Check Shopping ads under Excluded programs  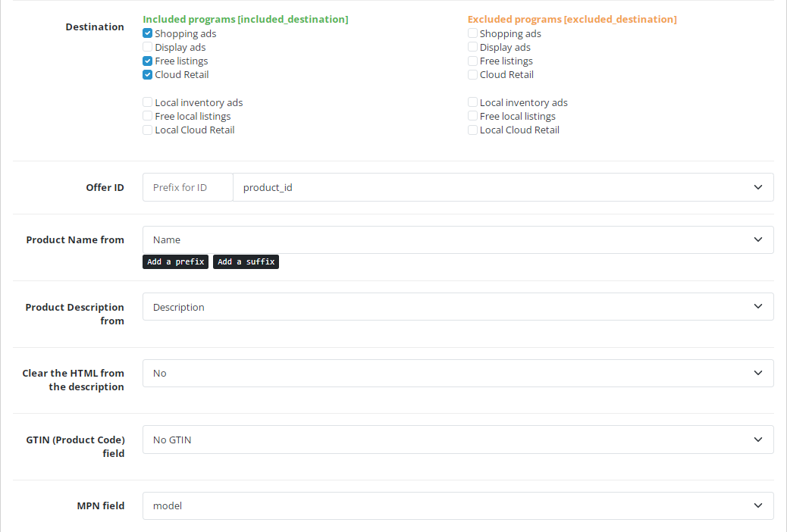[x=472, y=33]
